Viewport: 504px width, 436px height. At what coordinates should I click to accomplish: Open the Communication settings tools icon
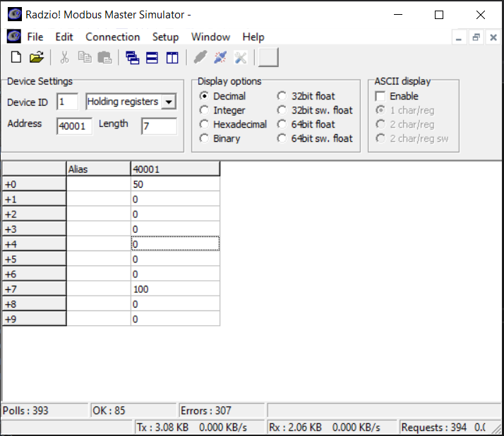(241, 58)
